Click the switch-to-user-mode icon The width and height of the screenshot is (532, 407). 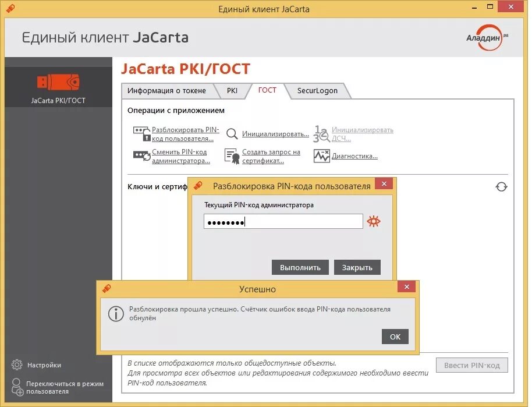click(x=17, y=387)
